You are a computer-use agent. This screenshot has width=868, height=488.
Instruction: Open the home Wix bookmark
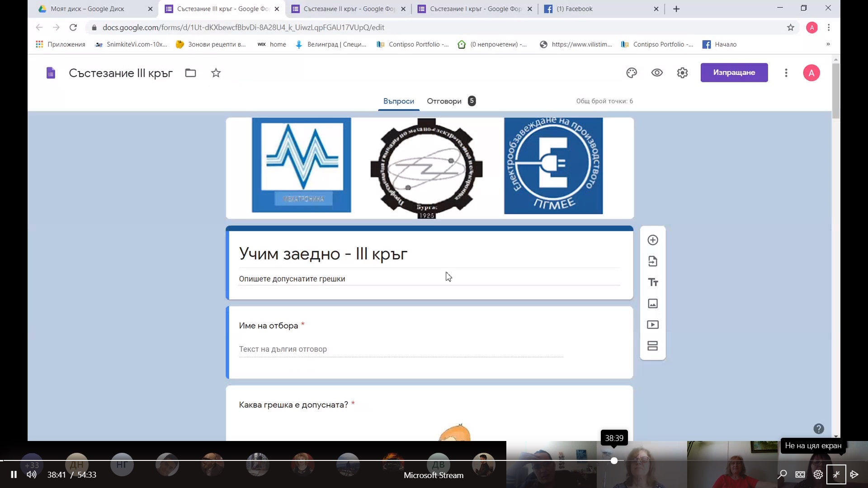coord(272,44)
